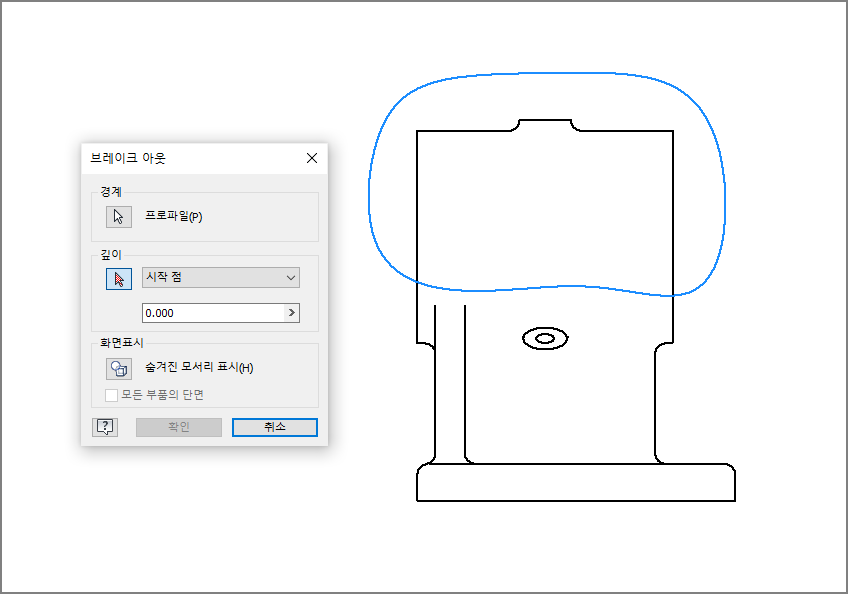Cancel the dialog using 취소
The height and width of the screenshot is (594, 848).
pyautogui.click(x=274, y=427)
